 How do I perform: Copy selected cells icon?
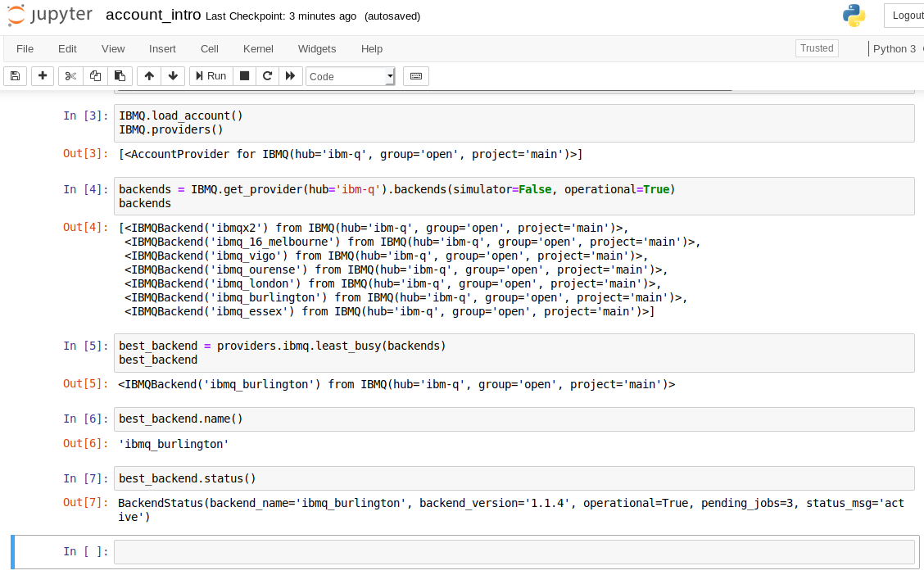point(95,76)
